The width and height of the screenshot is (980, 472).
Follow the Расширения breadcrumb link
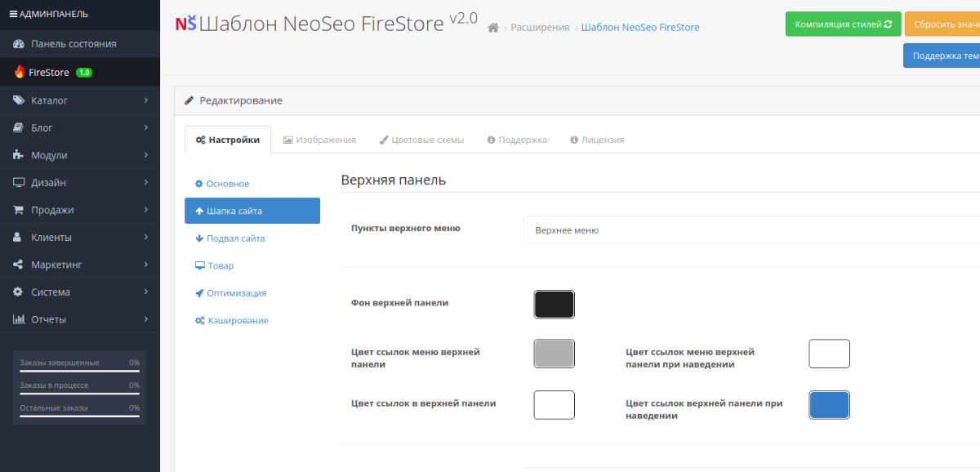540,28
